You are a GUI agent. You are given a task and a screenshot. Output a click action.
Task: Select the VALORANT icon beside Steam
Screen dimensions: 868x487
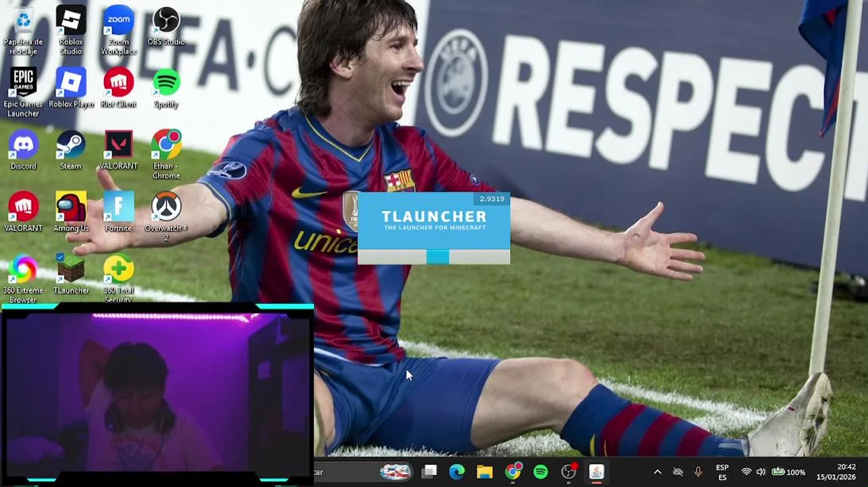click(118, 150)
